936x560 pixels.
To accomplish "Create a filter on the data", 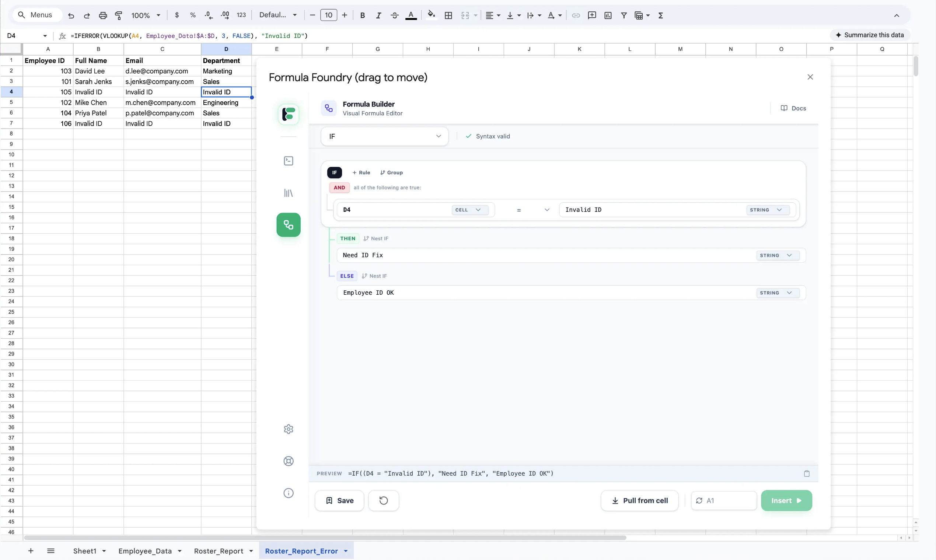I will (624, 15).
